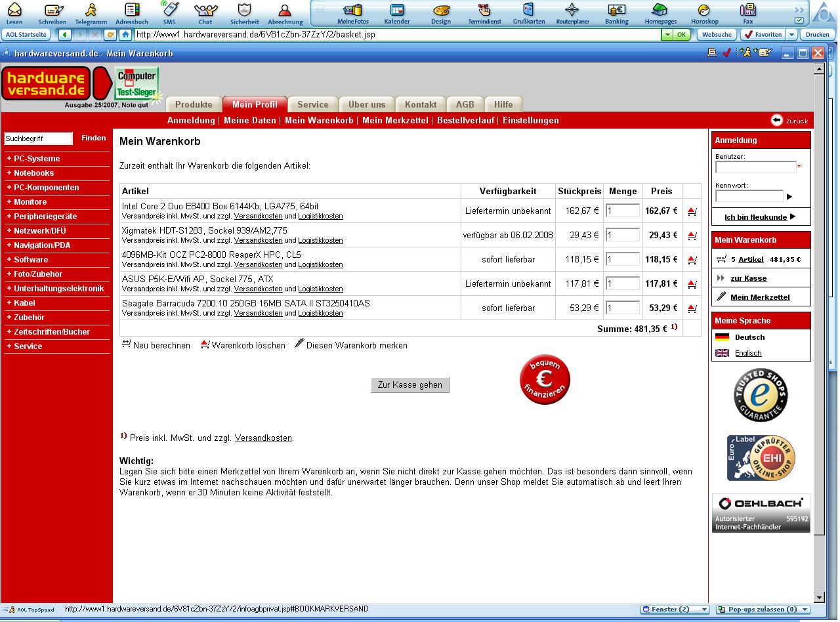Click the Ich bin Neukunde link
Screen dimensions: 840x622
[755, 217]
